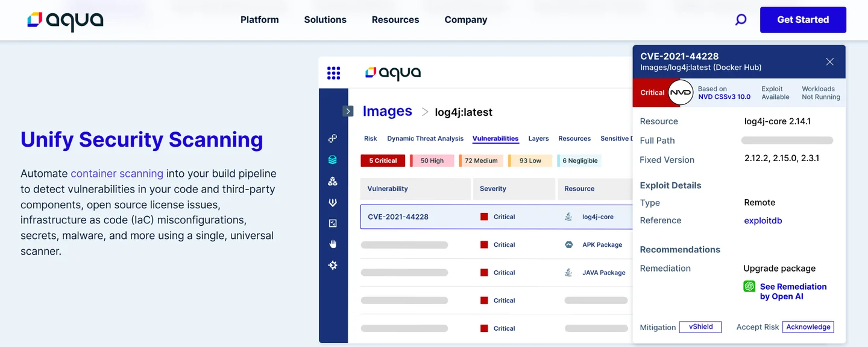Image resolution: width=868 pixels, height=347 pixels.
Task: Click the Open AI green icon
Action: (749, 286)
